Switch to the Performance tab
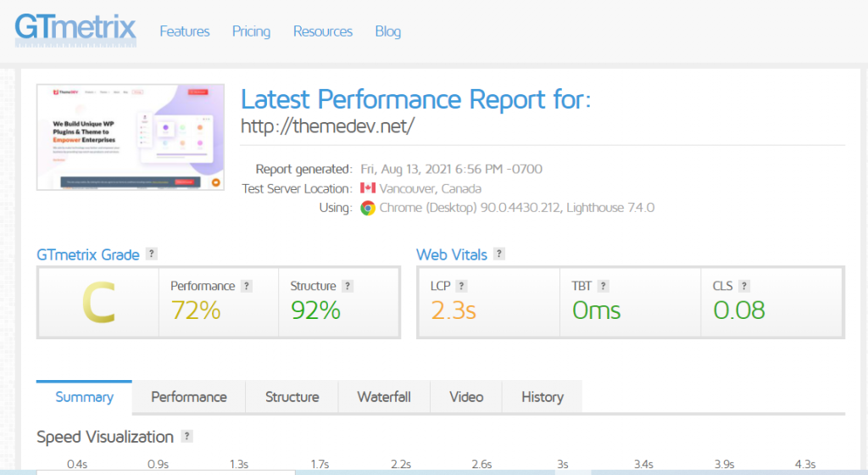 pyautogui.click(x=189, y=397)
